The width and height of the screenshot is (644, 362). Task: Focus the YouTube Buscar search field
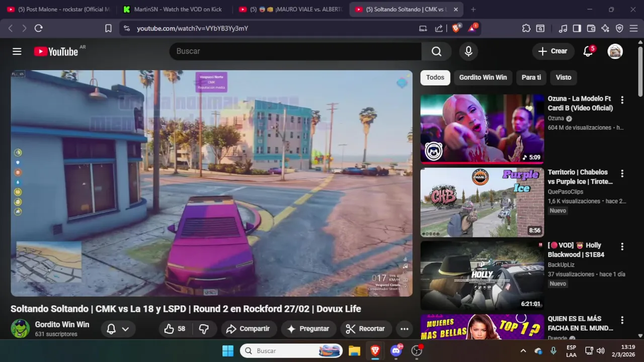click(x=295, y=51)
